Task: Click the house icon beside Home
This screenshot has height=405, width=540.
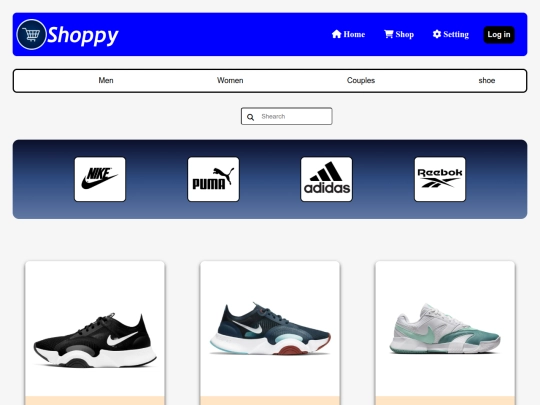Action: click(x=336, y=34)
